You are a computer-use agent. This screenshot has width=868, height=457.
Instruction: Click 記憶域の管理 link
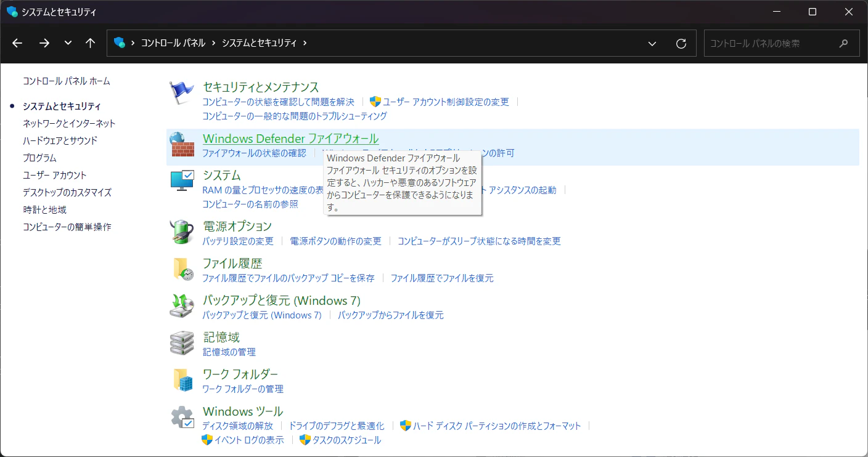(x=229, y=352)
